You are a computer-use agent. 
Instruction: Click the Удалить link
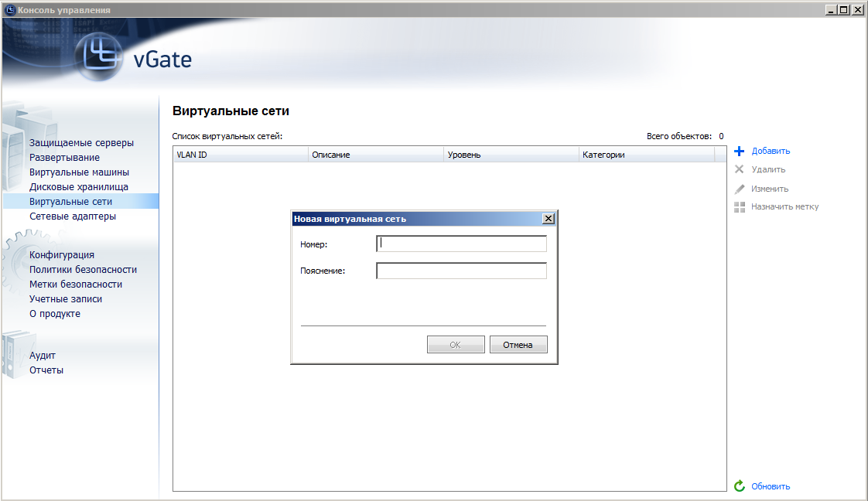pyautogui.click(x=768, y=169)
